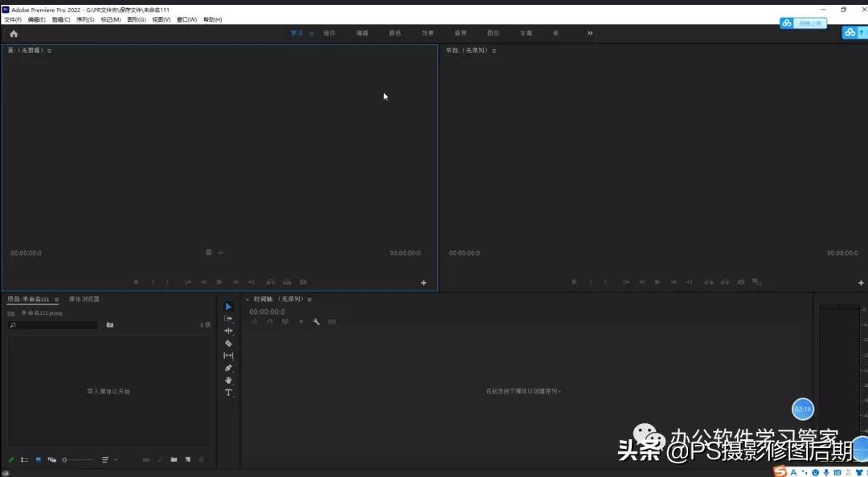The width and height of the screenshot is (868, 477).
Task: Select the Hand tool
Action: coord(228,380)
